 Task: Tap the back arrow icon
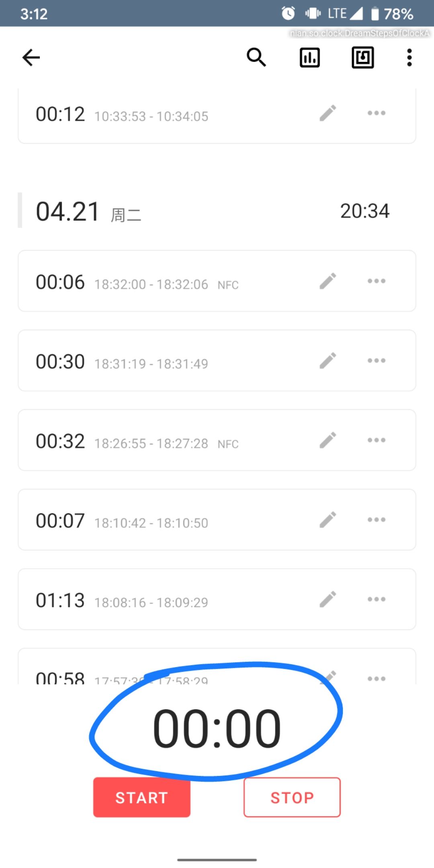[x=31, y=57]
